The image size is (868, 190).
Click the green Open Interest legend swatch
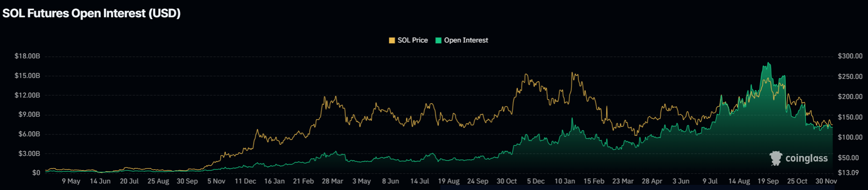click(438, 41)
